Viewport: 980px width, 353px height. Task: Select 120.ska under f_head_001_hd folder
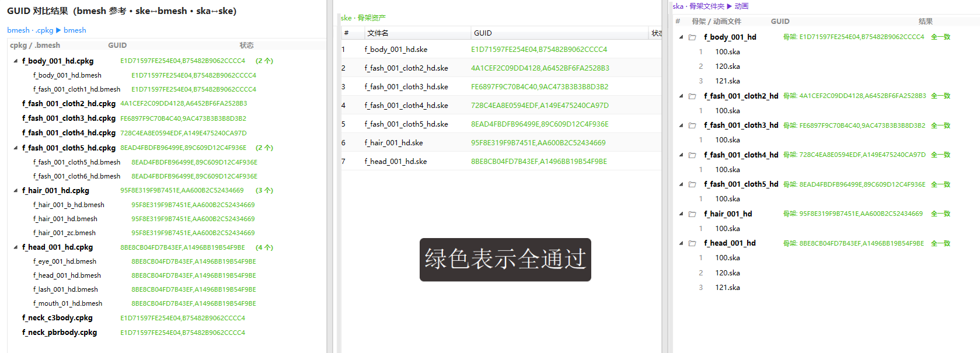pos(728,273)
